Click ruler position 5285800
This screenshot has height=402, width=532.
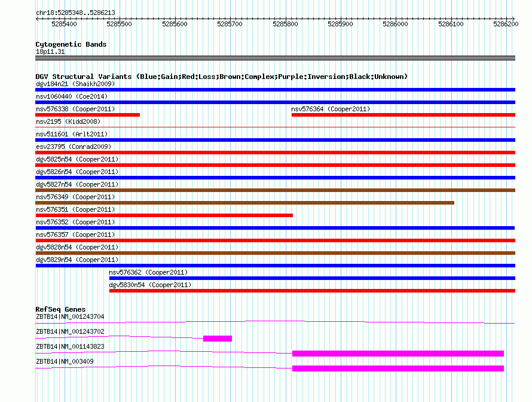click(x=285, y=24)
